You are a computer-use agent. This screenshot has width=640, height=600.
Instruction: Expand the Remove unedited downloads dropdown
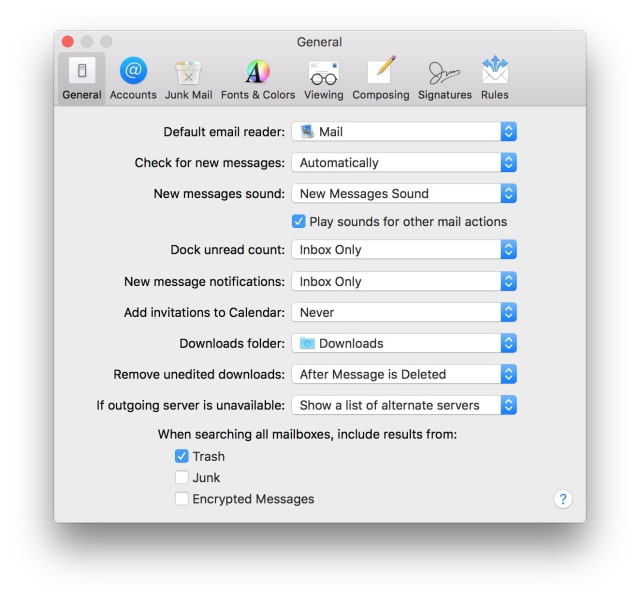[x=404, y=374]
